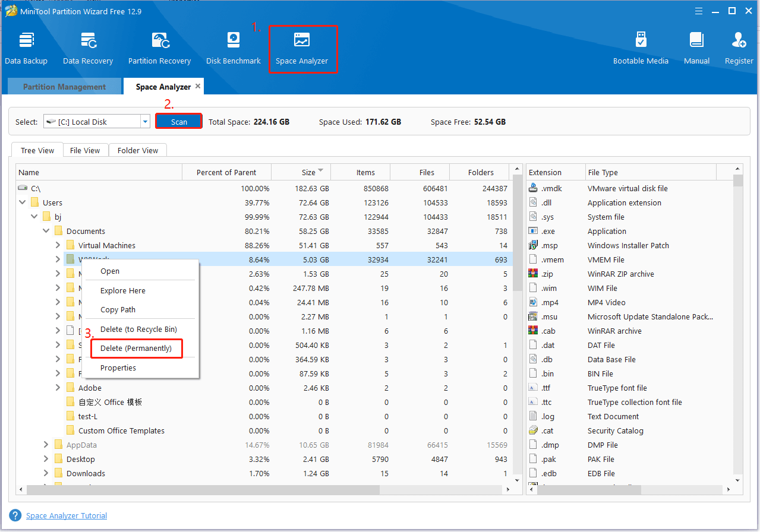The width and height of the screenshot is (760, 532).
Task: Open the Space Analyzer Tutorial link
Action: pyautogui.click(x=67, y=516)
